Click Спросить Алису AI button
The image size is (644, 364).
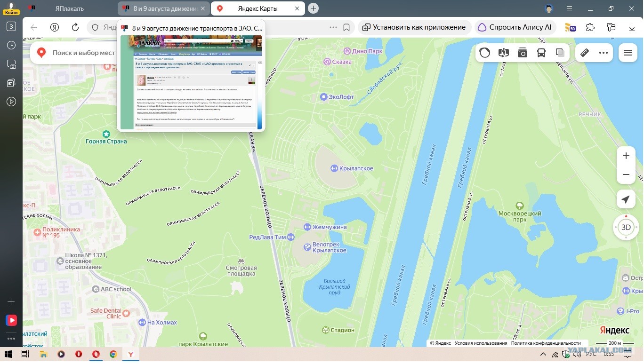click(515, 27)
